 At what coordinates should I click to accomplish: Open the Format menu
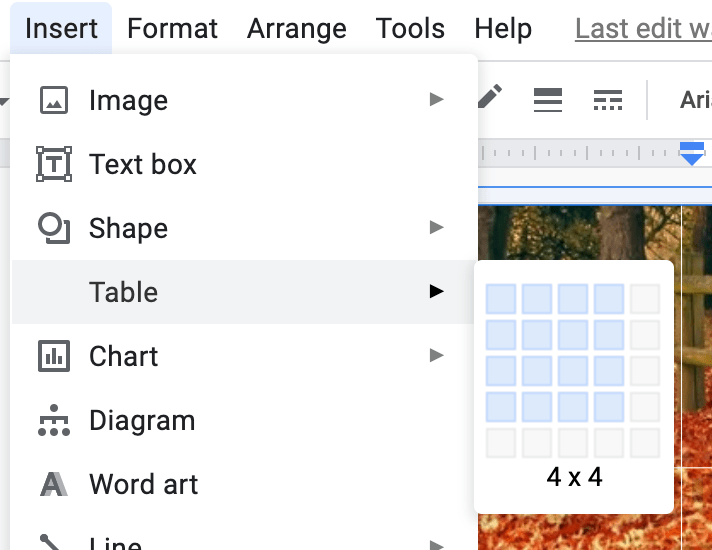click(172, 28)
